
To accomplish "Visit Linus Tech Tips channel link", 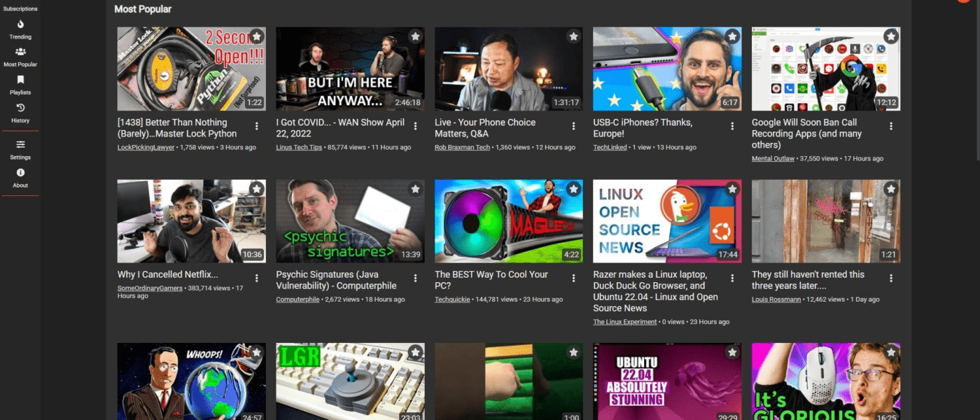I will [x=299, y=148].
